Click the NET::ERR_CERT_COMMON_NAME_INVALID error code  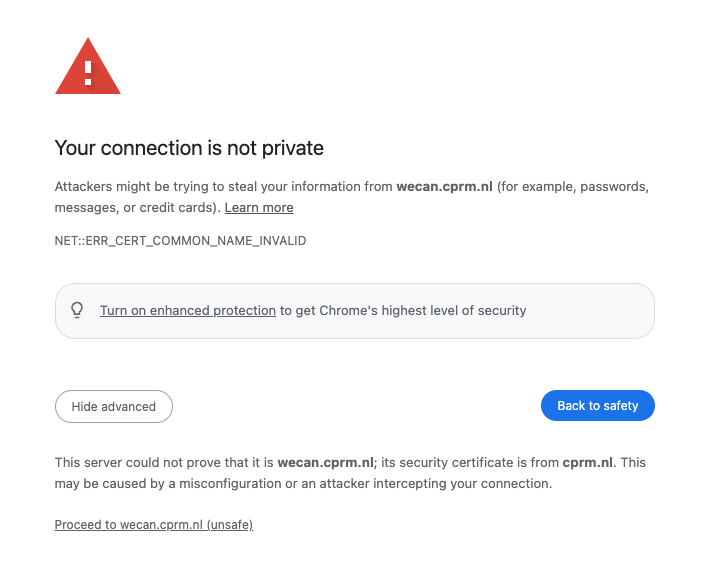(180, 241)
